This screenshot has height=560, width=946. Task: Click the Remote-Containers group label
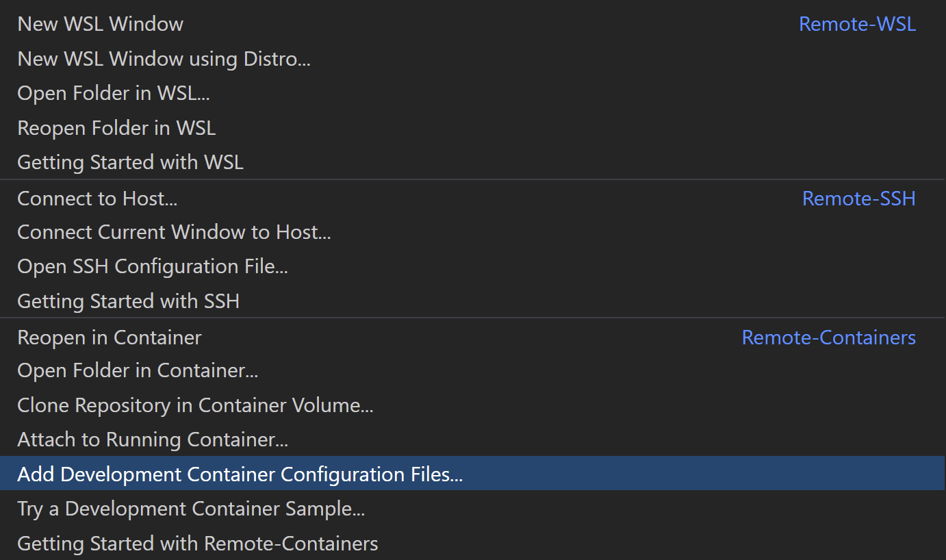pos(828,338)
